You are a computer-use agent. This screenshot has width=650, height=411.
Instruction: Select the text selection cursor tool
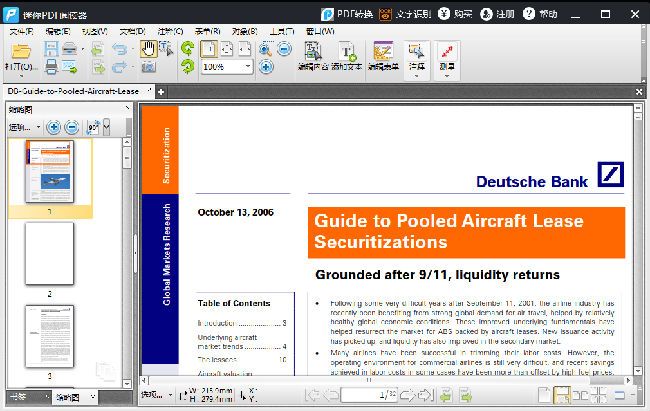[x=166, y=49]
